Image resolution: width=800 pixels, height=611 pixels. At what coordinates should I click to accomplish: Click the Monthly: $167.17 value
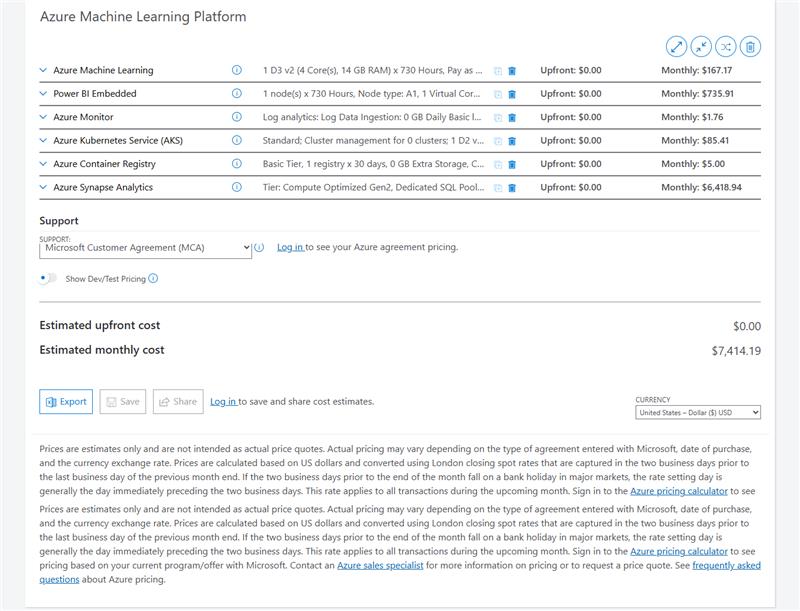point(696,70)
